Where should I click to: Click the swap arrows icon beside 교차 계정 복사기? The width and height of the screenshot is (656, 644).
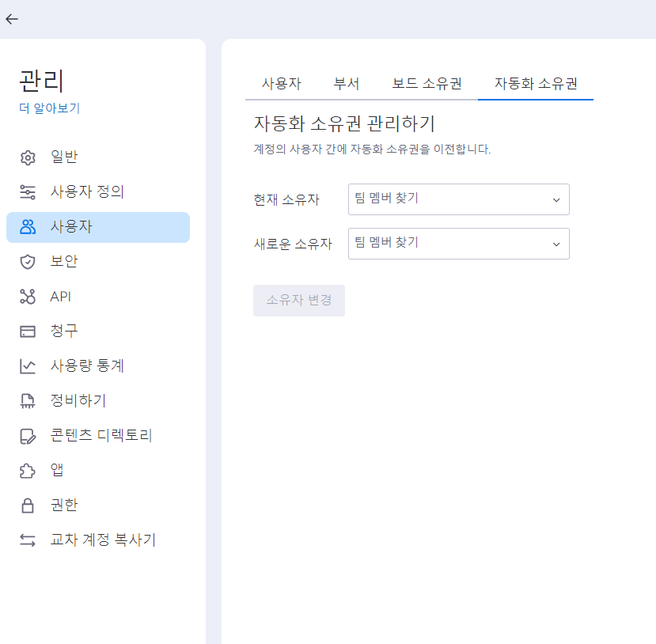[28, 540]
